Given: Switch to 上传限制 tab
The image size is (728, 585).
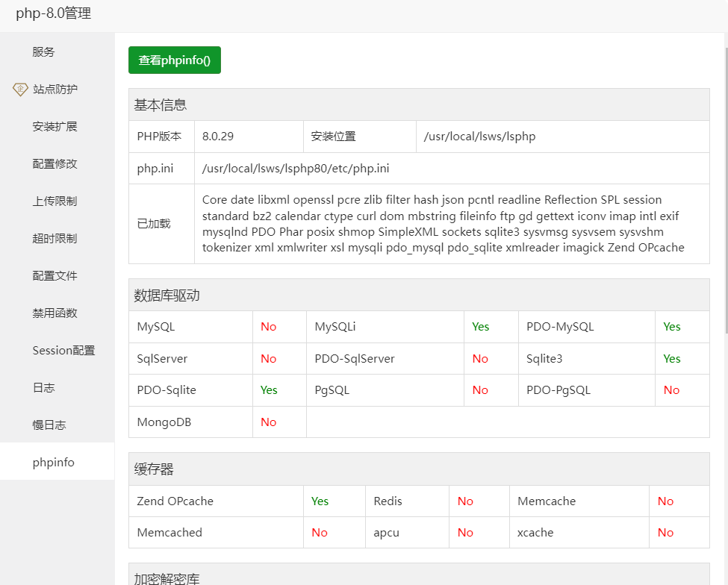Looking at the screenshot, I should coord(55,201).
